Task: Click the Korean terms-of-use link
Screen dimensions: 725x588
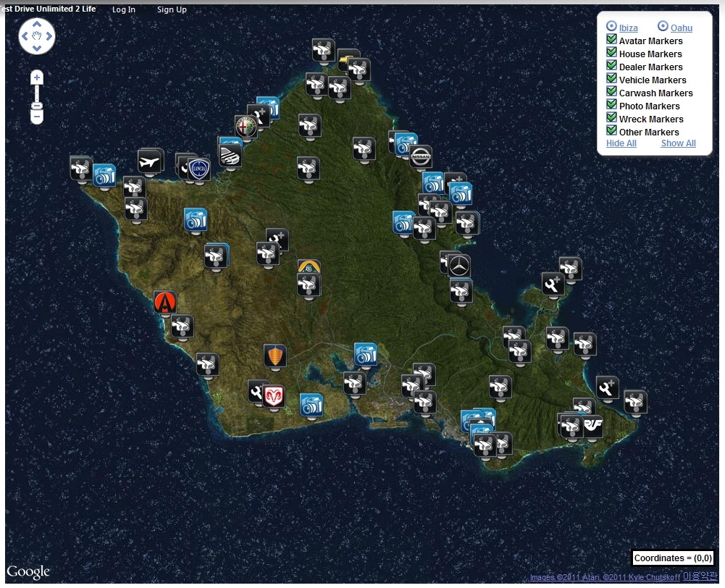Action: 700,576
